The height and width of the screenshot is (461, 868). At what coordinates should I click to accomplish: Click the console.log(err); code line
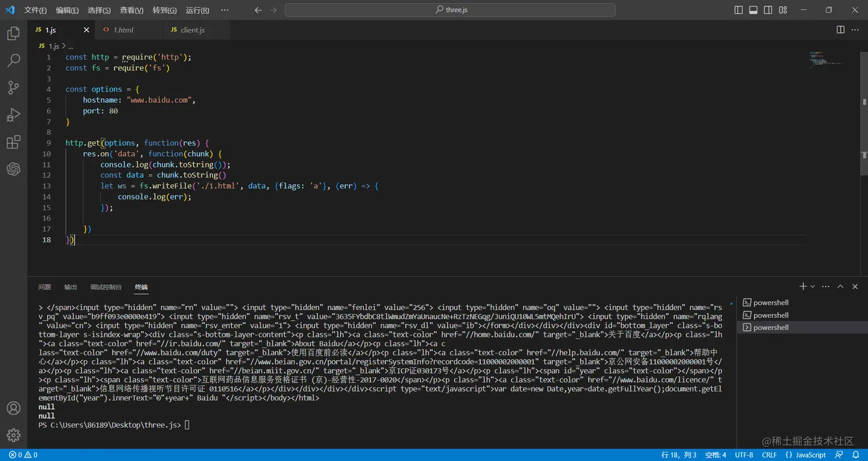[x=154, y=196]
